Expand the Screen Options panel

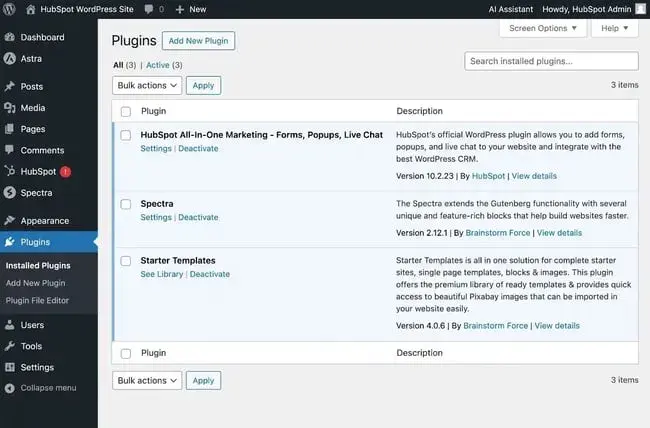(x=543, y=28)
